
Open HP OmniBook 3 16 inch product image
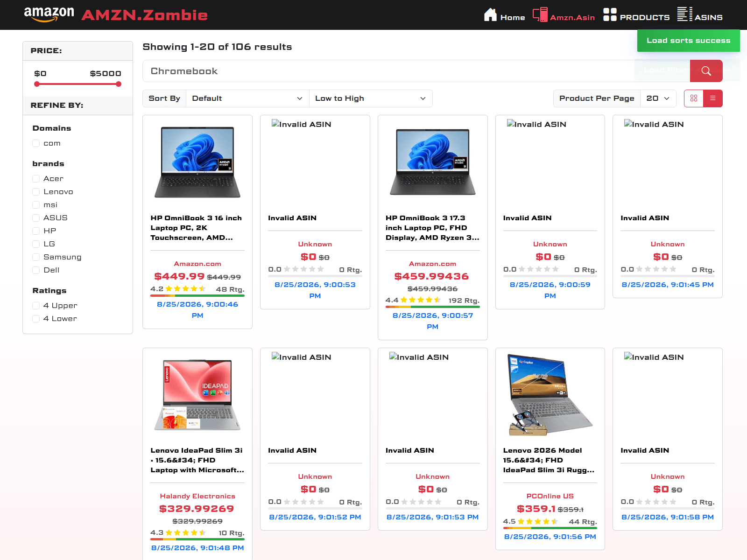(x=197, y=162)
